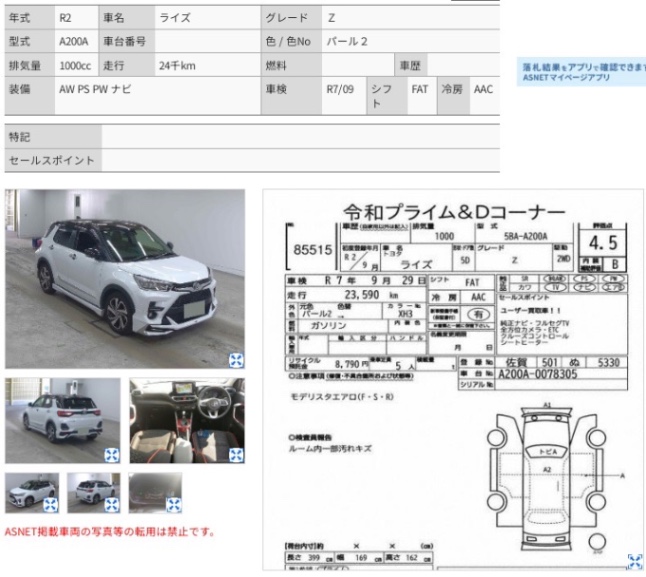Click the 車歴 label
Image resolution: width=646 pixels, height=577 pixels.
[410, 65]
